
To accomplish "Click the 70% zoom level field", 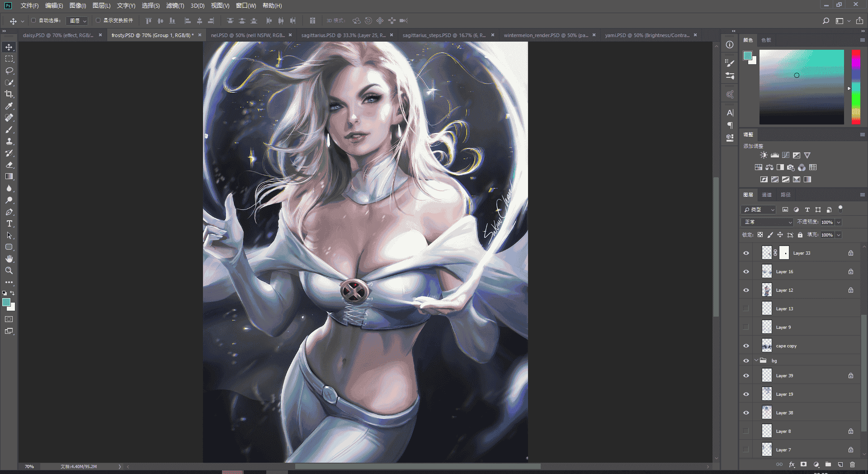I will pos(29,466).
